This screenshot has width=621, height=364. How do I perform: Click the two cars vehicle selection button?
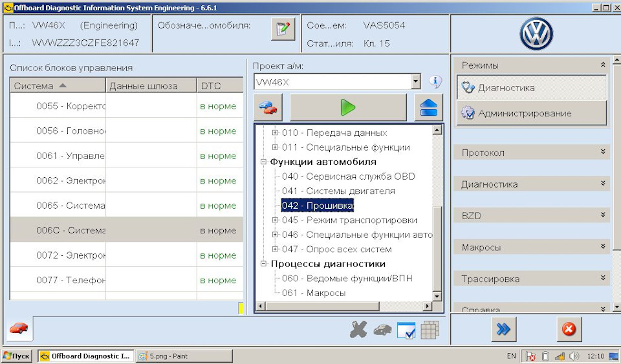coord(268,107)
